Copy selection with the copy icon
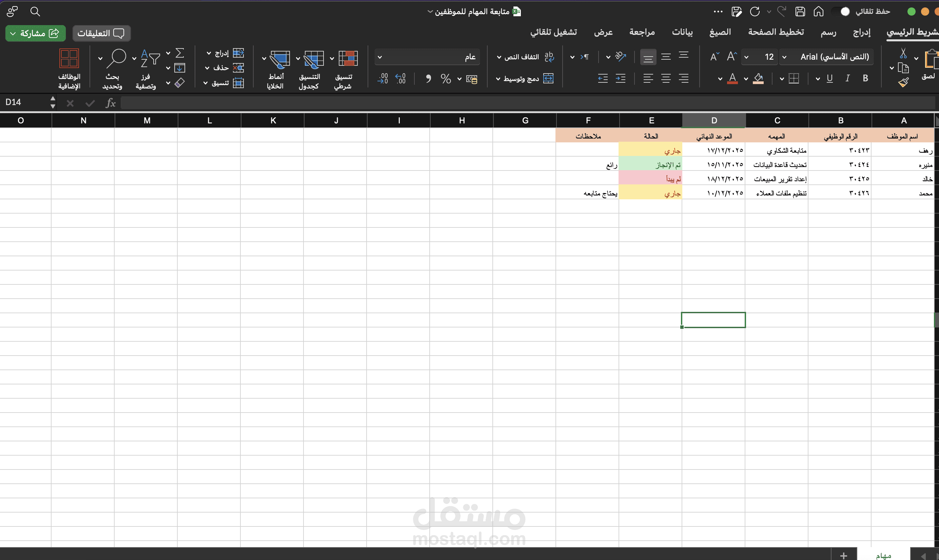The image size is (939, 560). coord(903,68)
